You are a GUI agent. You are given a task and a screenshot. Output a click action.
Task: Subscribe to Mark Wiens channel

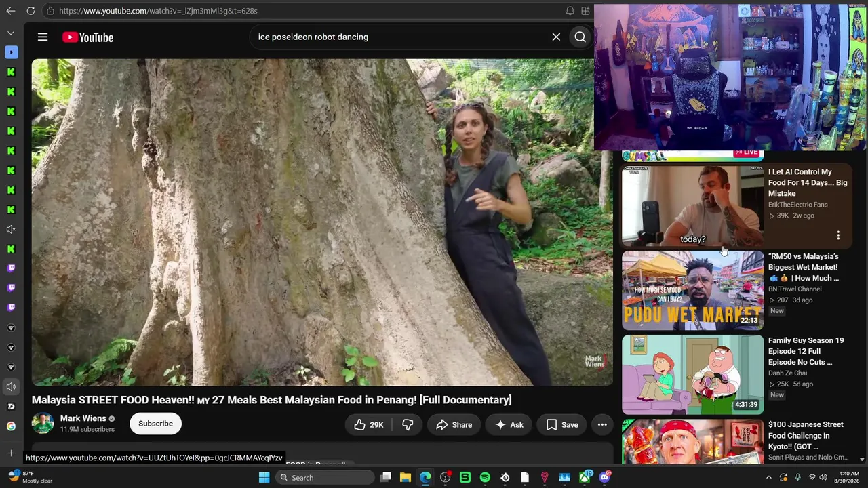coord(155,424)
